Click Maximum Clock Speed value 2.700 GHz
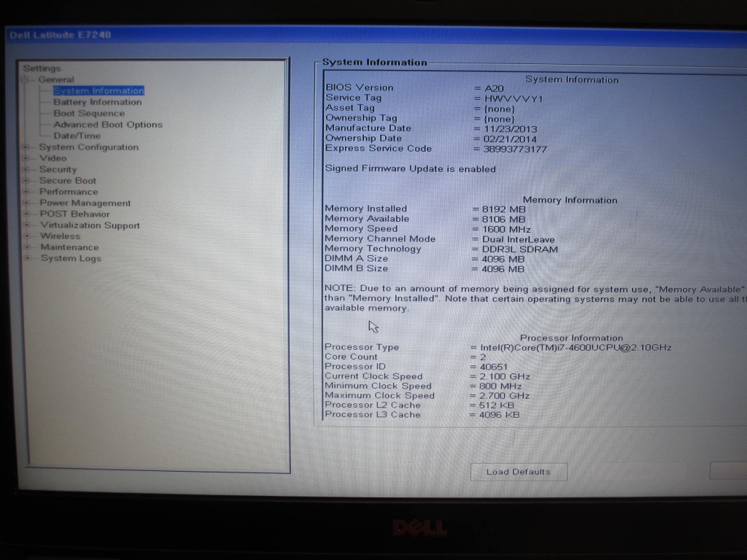The width and height of the screenshot is (747, 560). (504, 396)
